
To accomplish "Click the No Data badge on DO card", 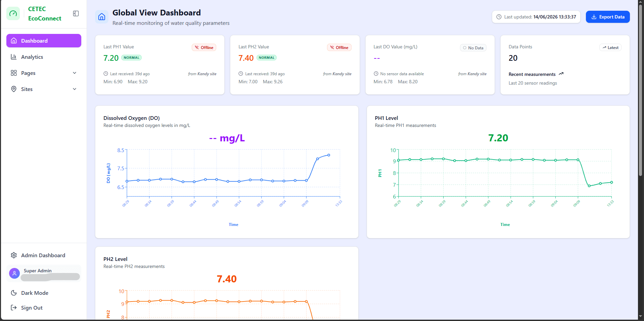I will [473, 48].
